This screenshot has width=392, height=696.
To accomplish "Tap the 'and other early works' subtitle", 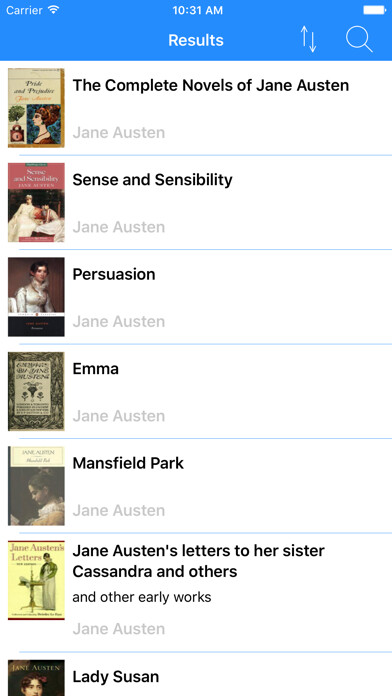I will [x=142, y=597].
